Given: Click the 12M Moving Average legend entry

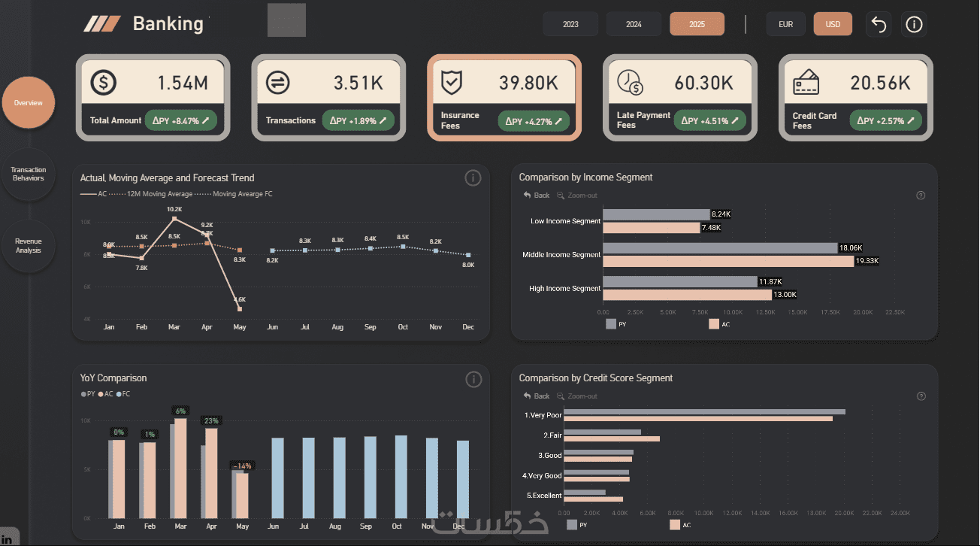Looking at the screenshot, I should [x=151, y=194].
